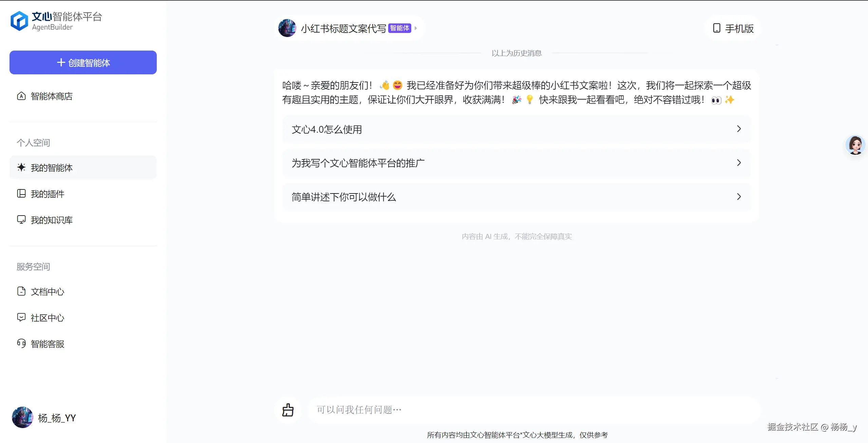
Task: Click the clear-conversation broom icon
Action: coord(288,410)
